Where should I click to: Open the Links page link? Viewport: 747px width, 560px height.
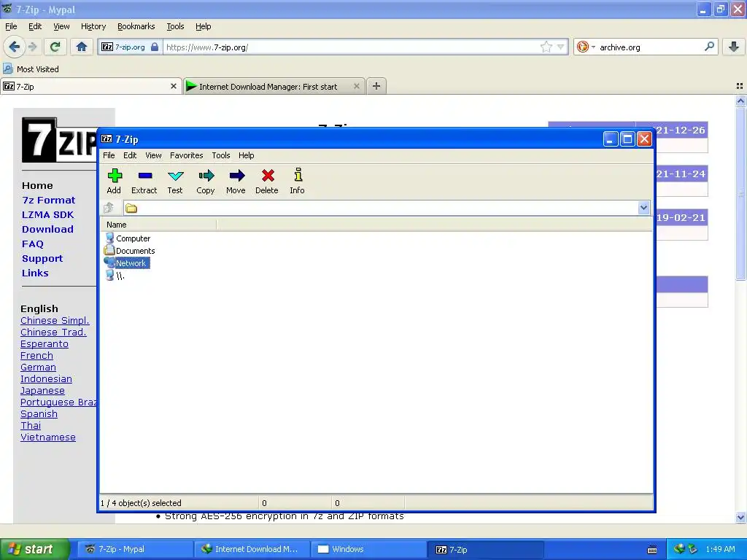point(35,273)
